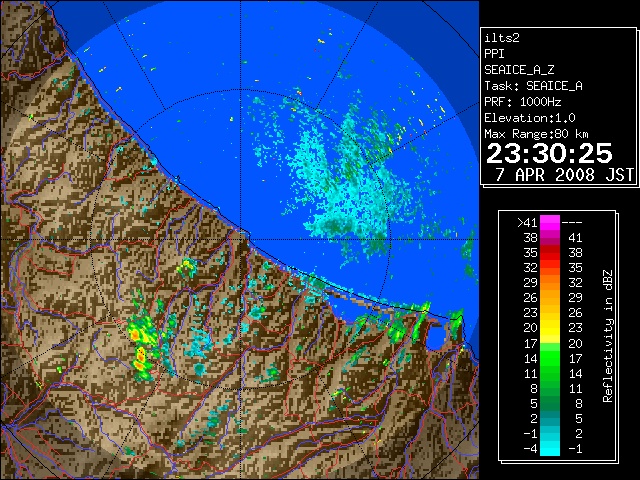Image resolution: width=640 pixels, height=480 pixels.
Task: Select the 'PPI' scan type text
Action: point(494,54)
